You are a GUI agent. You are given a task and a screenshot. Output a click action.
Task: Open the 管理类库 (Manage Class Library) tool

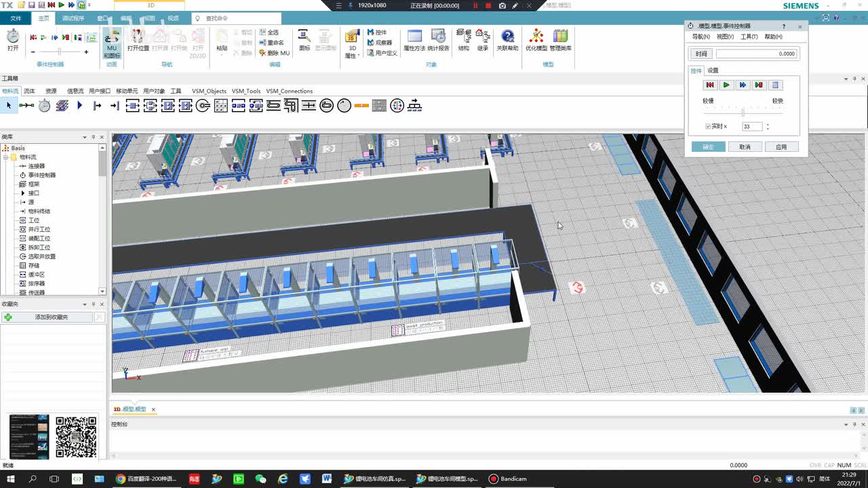[560, 40]
